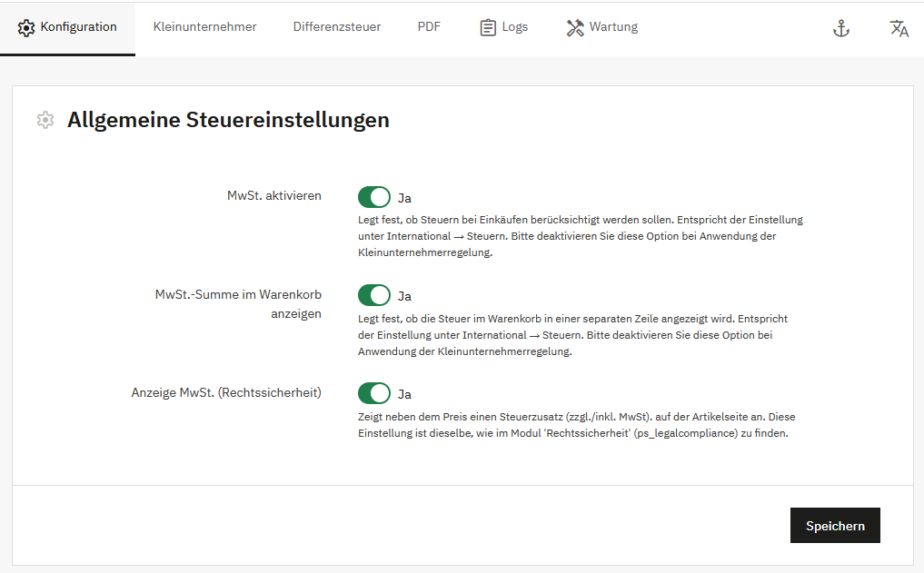The width and height of the screenshot is (924, 573).
Task: Turn off Anzeige MwSt. (Rechtssicherheit) switch
Action: tap(373, 393)
